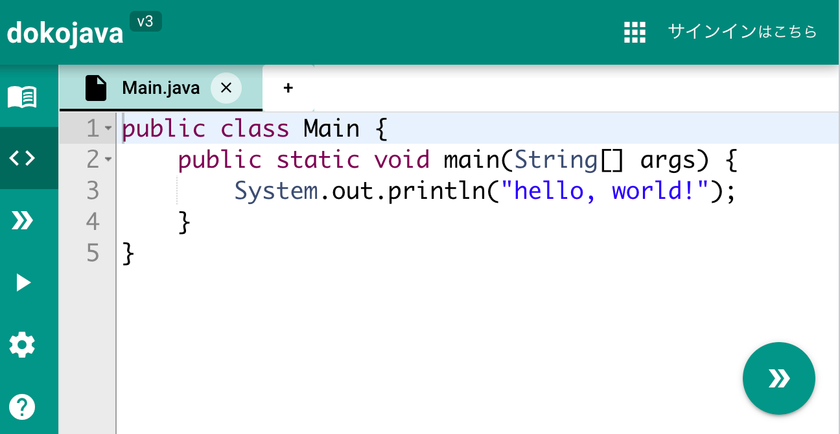
Task: Open the help question mark icon
Action: coord(22,407)
